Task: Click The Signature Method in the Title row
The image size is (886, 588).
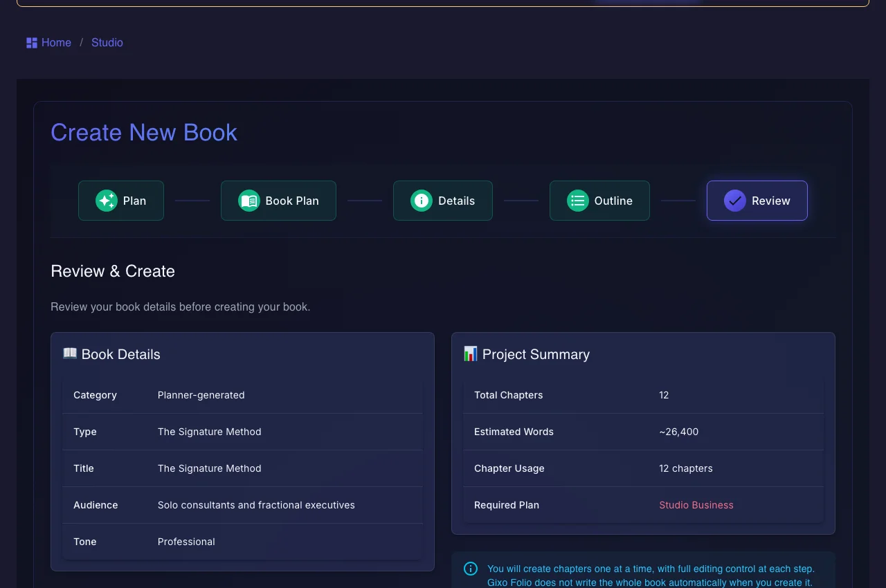Action: tap(210, 468)
